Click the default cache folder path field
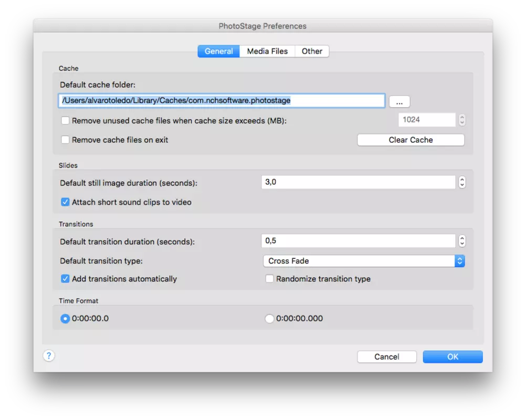Image resolution: width=526 pixels, height=420 pixels. (x=222, y=101)
